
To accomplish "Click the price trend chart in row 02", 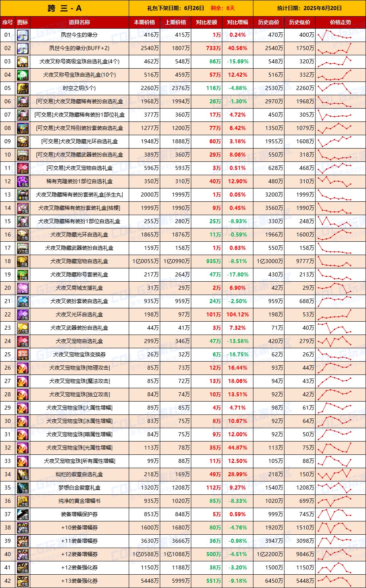I will point(335,48).
